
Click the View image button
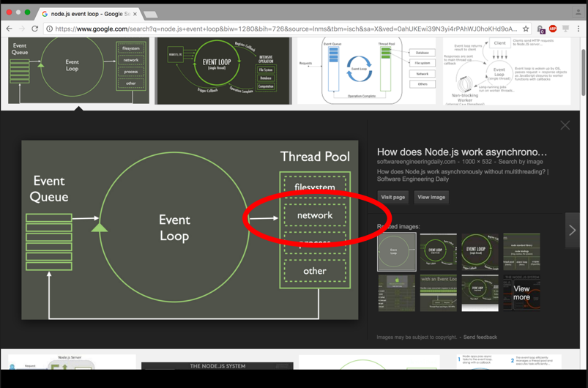pos(431,197)
